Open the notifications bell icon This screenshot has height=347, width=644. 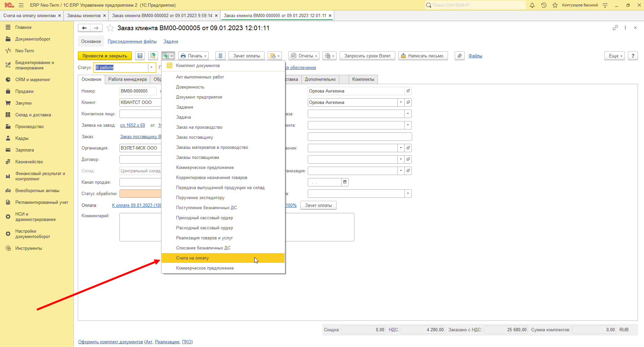coord(532,5)
